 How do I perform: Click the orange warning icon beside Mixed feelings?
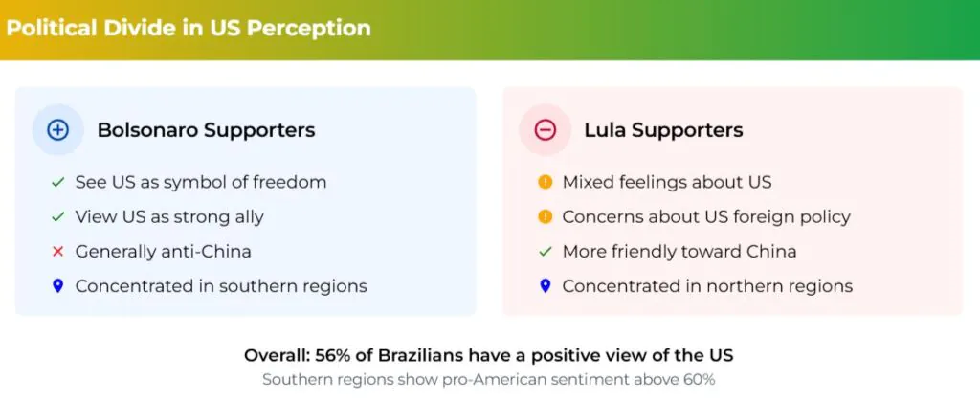pyautogui.click(x=546, y=182)
